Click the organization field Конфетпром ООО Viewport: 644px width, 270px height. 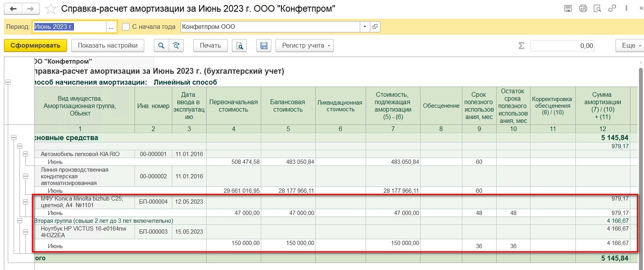pos(271,27)
